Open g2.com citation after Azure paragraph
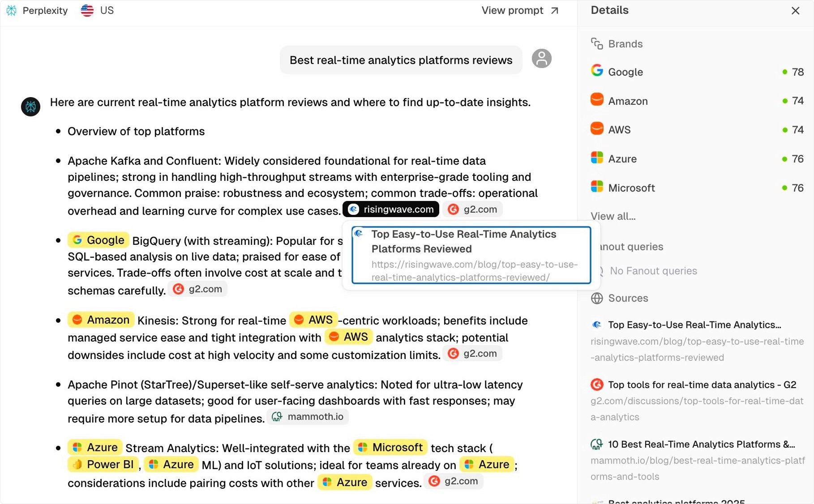 tap(454, 481)
